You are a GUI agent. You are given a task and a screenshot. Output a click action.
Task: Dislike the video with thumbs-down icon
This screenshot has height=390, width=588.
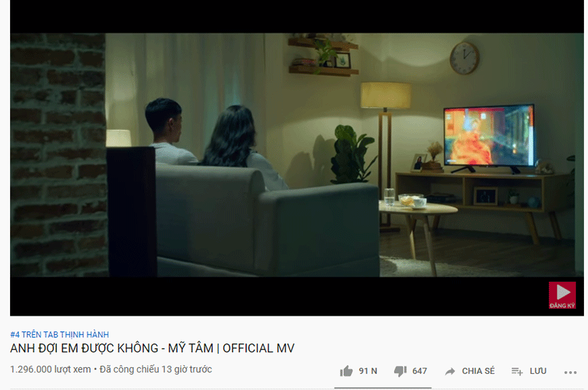point(400,371)
